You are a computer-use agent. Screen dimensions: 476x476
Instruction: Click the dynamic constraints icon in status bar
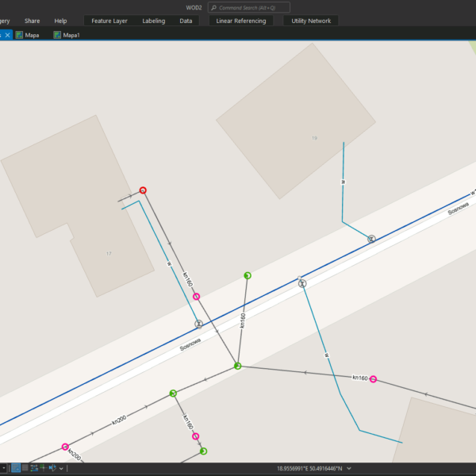click(x=53, y=468)
